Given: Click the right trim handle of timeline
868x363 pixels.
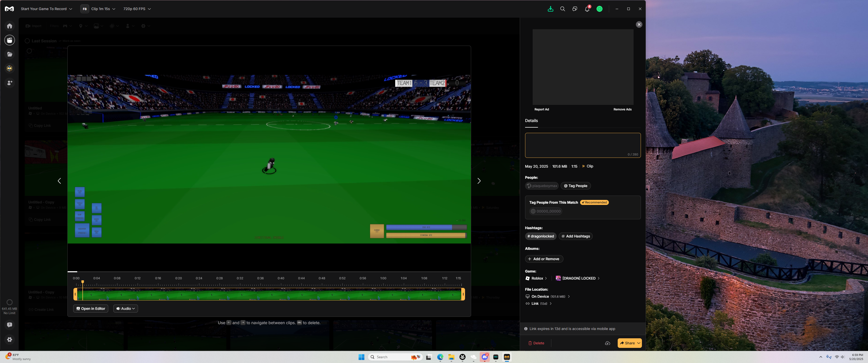Looking at the screenshot, I should tap(463, 294).
